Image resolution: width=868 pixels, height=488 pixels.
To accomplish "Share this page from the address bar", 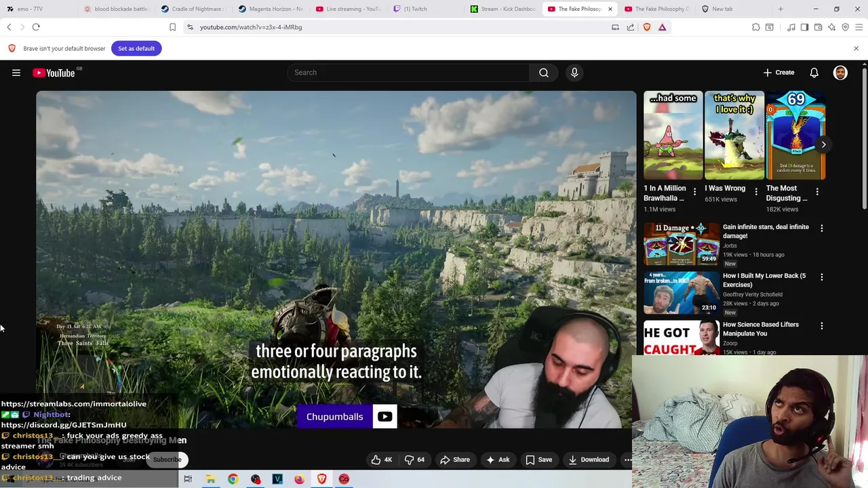I will pyautogui.click(x=631, y=27).
